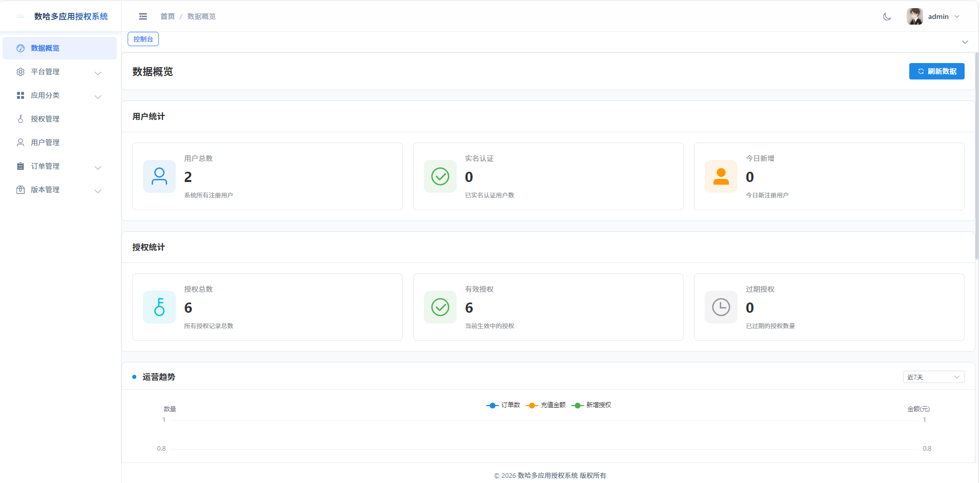
Task: Click the 实名认证 checkmark icon
Action: (440, 176)
